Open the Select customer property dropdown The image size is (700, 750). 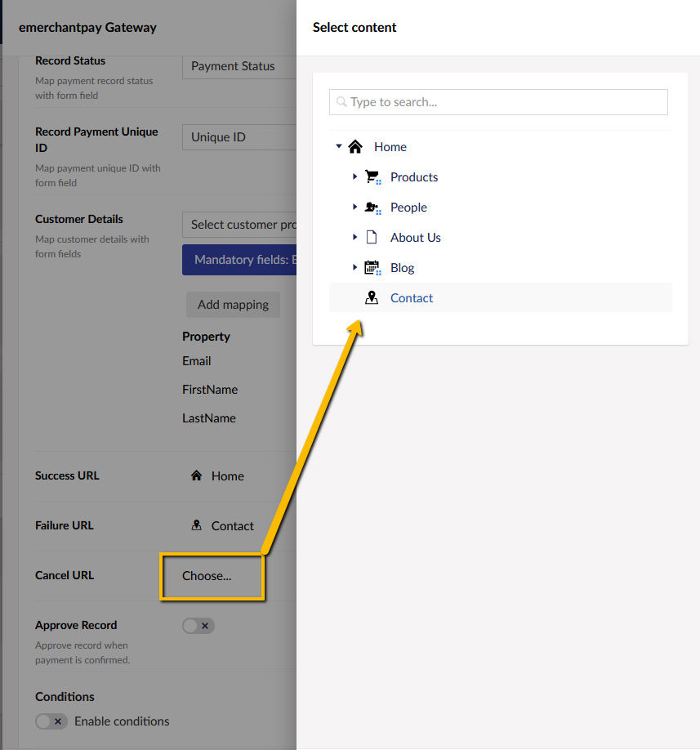[x=239, y=225]
